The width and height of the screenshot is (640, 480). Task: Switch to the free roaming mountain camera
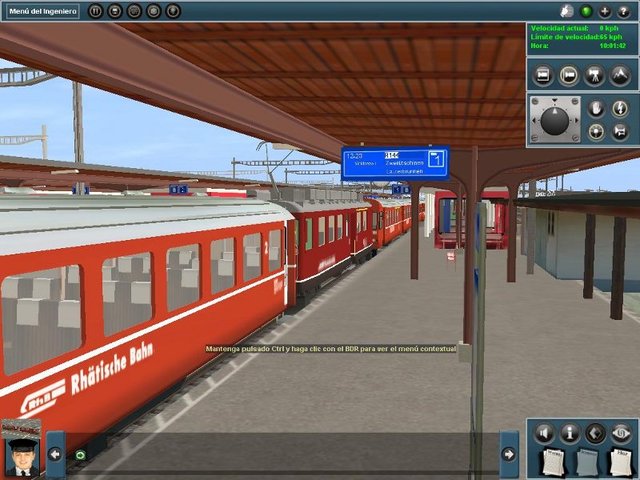click(619, 75)
